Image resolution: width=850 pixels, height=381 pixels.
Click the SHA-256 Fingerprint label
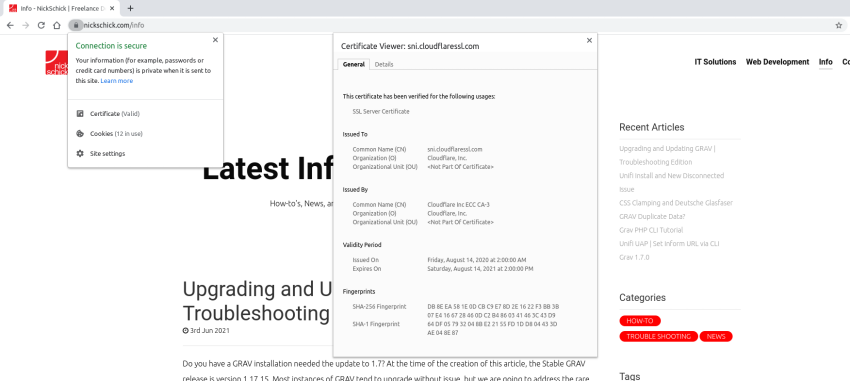tap(379, 307)
